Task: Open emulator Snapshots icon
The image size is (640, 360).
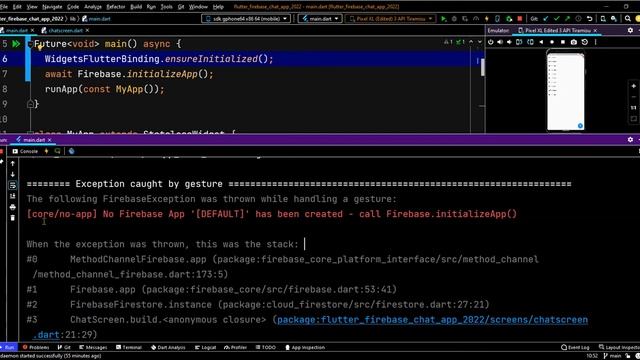Action: coord(584,42)
